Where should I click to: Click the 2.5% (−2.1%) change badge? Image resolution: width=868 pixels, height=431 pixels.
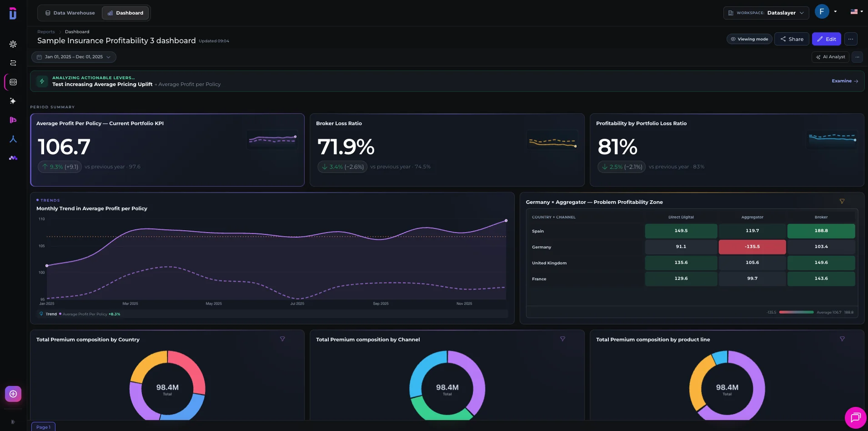point(622,167)
